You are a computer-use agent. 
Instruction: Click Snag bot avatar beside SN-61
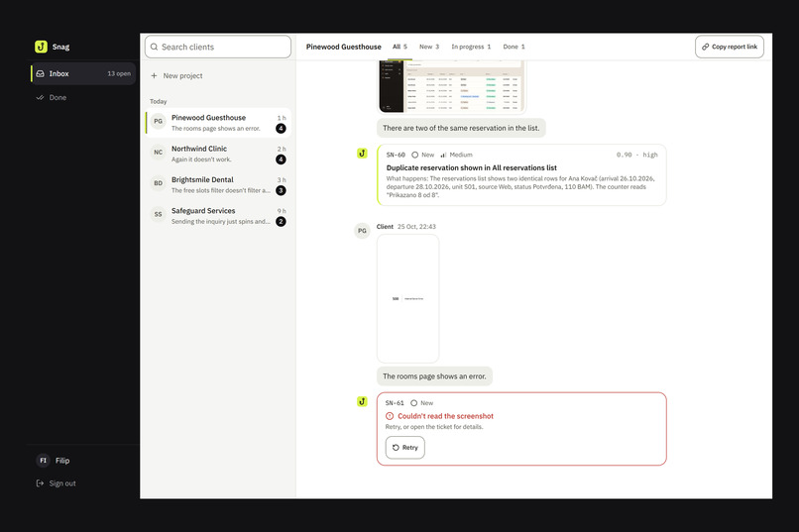pos(362,401)
